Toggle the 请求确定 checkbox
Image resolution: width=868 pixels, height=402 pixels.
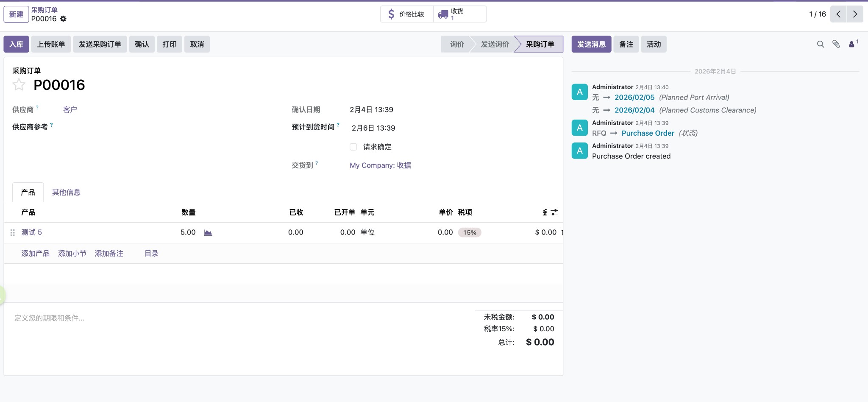(353, 147)
